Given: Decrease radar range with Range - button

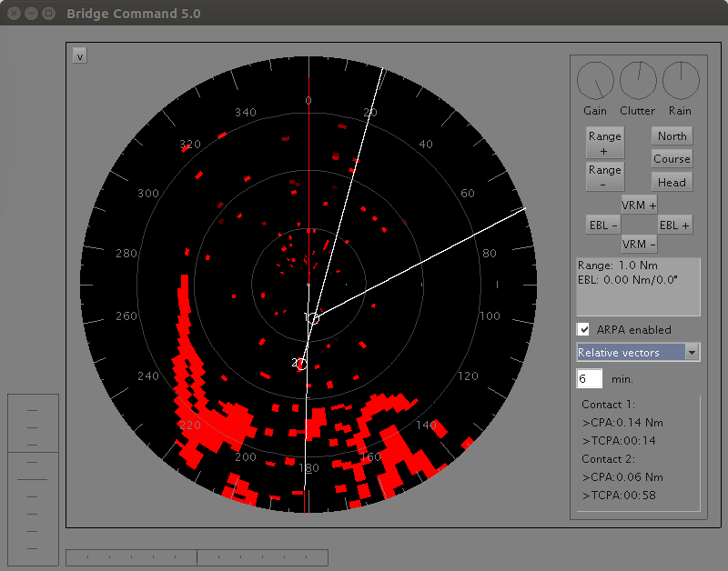Looking at the screenshot, I should tap(604, 176).
